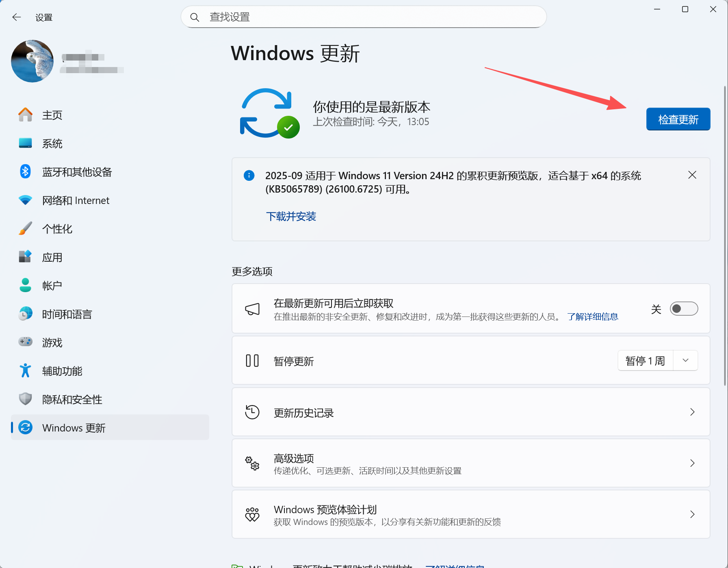The height and width of the screenshot is (568, 728).
Task: Select Windows 更新 in the sidebar
Action: point(110,427)
